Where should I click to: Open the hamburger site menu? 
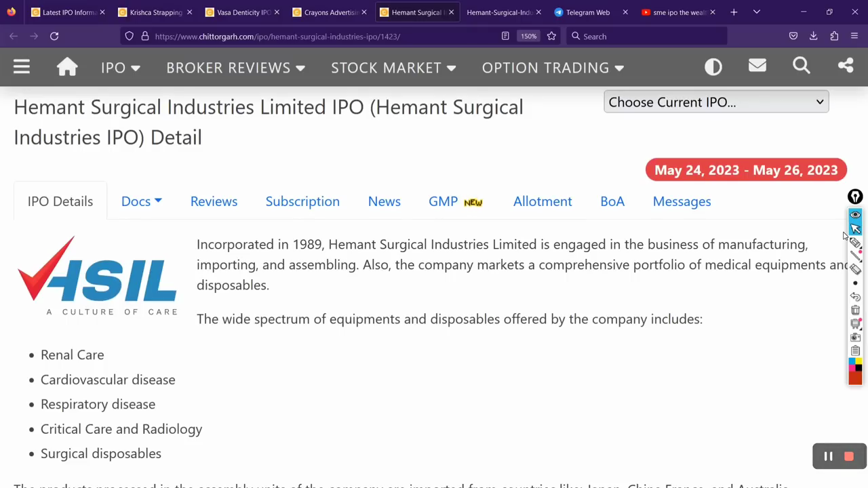click(x=21, y=66)
